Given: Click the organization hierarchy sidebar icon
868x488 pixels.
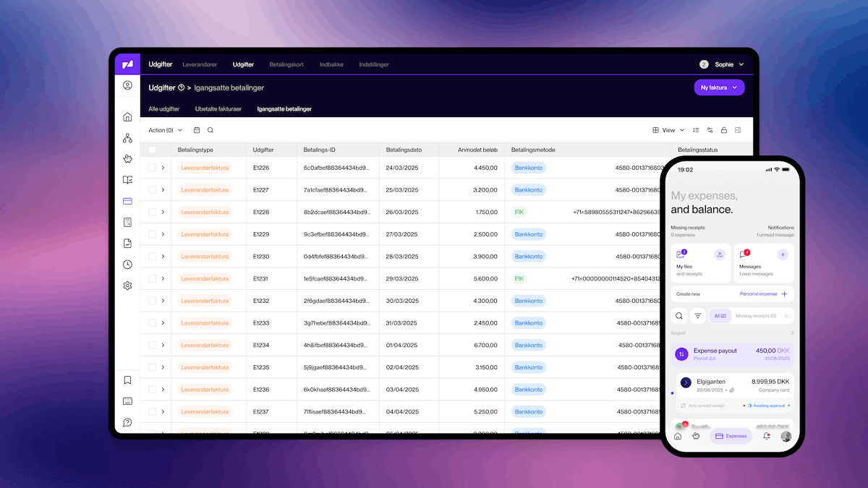Looking at the screenshot, I should pyautogui.click(x=127, y=138).
